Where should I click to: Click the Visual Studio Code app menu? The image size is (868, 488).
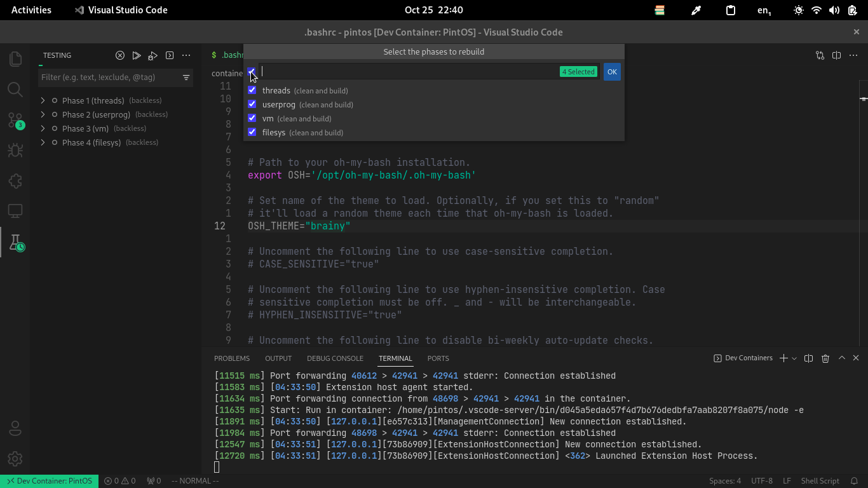click(x=121, y=10)
